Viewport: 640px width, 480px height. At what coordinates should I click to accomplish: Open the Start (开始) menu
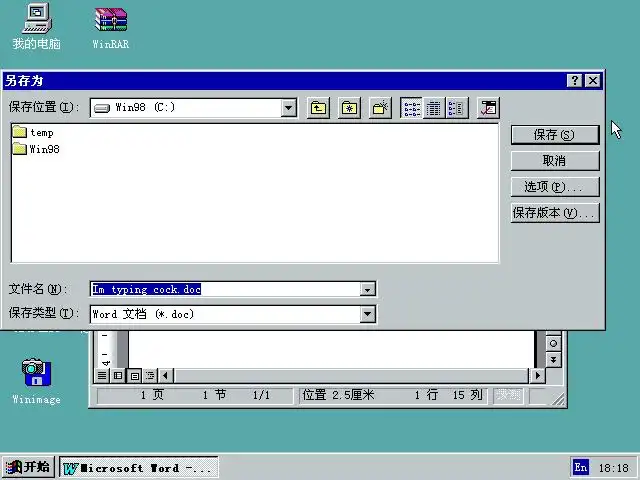coord(28,468)
